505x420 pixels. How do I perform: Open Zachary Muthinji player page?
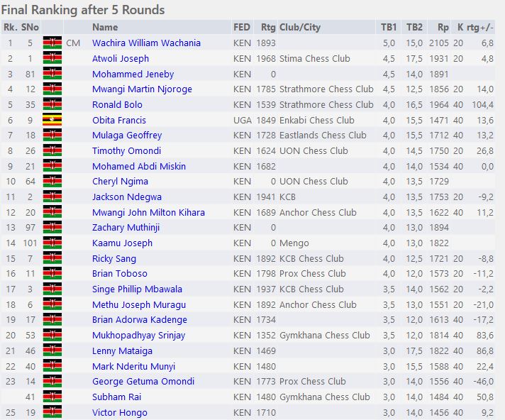(126, 228)
